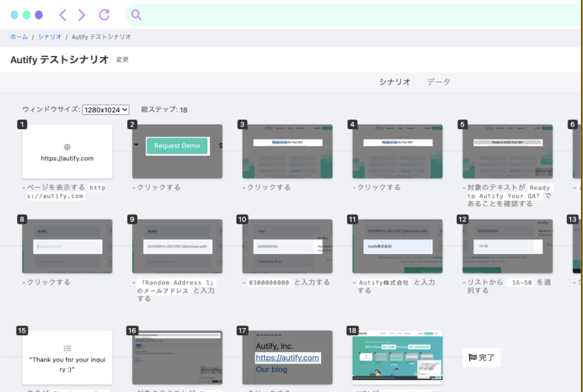Switch to the シナリオ tab

tap(394, 82)
